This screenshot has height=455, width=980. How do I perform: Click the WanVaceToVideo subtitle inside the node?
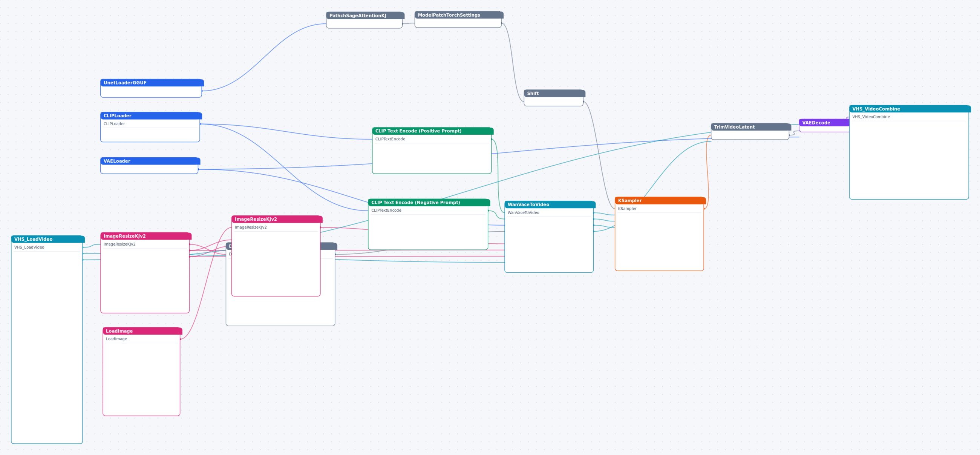point(523,212)
